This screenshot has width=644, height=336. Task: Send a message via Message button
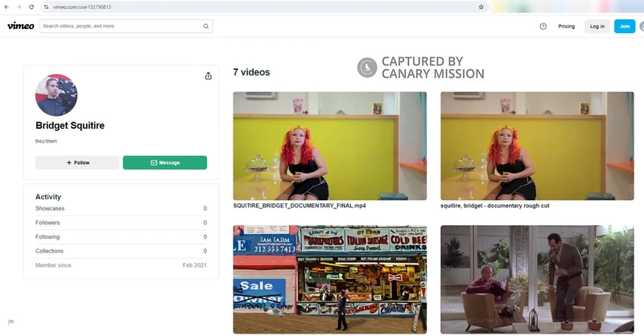(165, 162)
